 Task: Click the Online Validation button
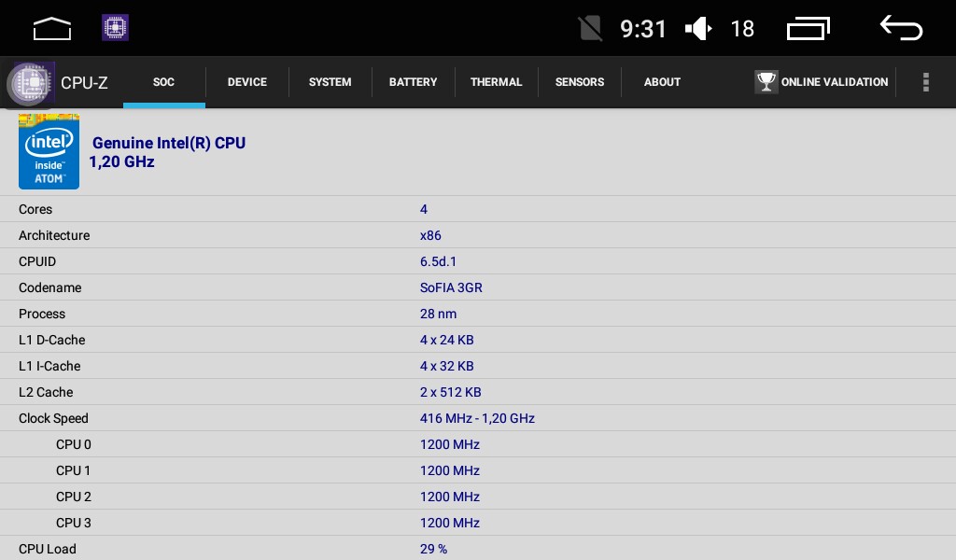click(822, 81)
